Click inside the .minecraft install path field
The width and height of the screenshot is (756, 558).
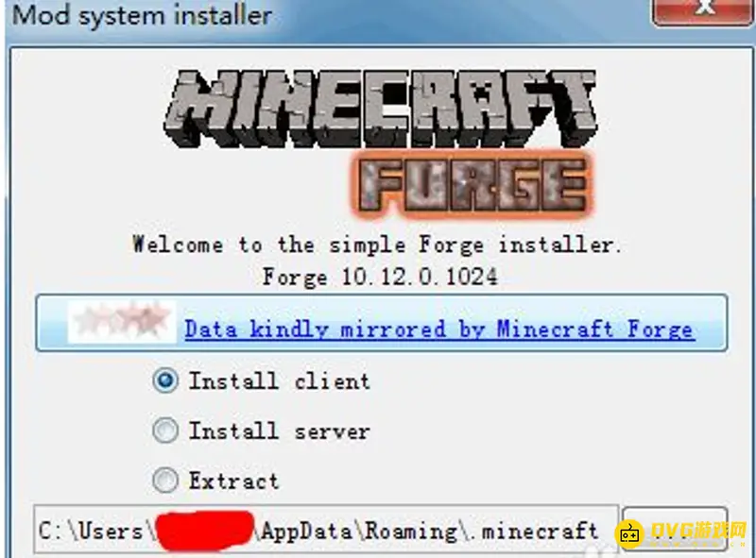(x=326, y=530)
